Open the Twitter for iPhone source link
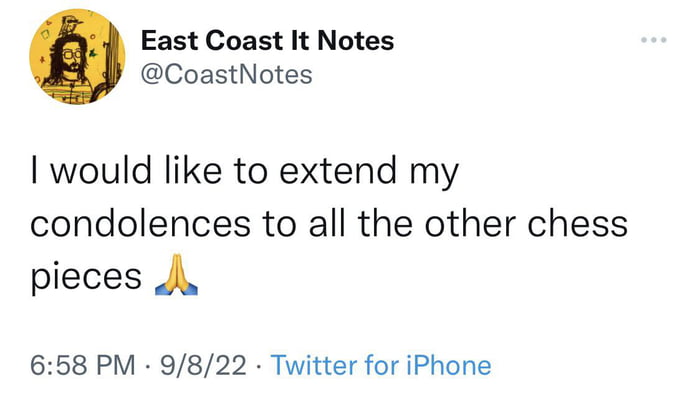Screen dimensions: 700x399 [381, 365]
